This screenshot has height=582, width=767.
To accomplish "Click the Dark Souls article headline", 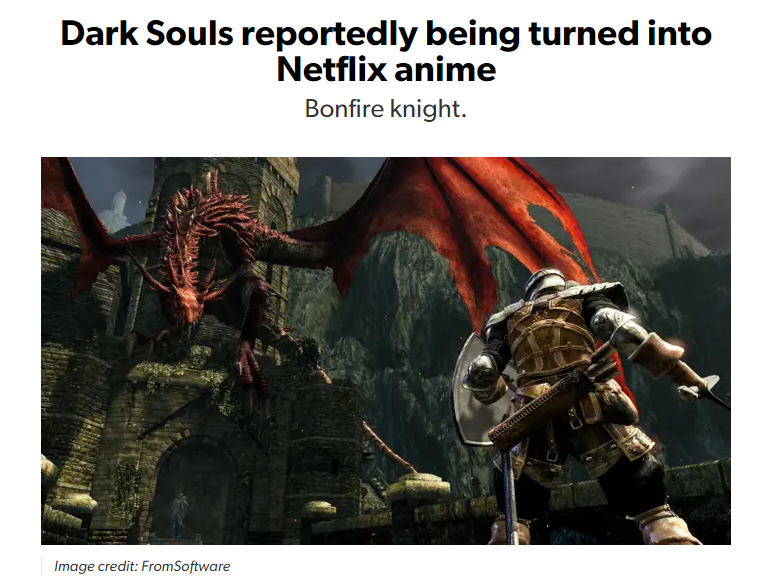I will (386, 51).
